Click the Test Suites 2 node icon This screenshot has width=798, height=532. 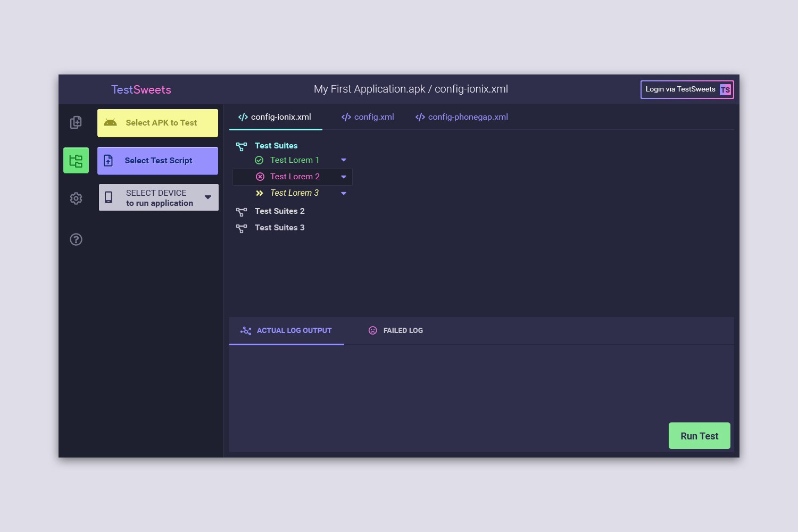click(x=242, y=212)
